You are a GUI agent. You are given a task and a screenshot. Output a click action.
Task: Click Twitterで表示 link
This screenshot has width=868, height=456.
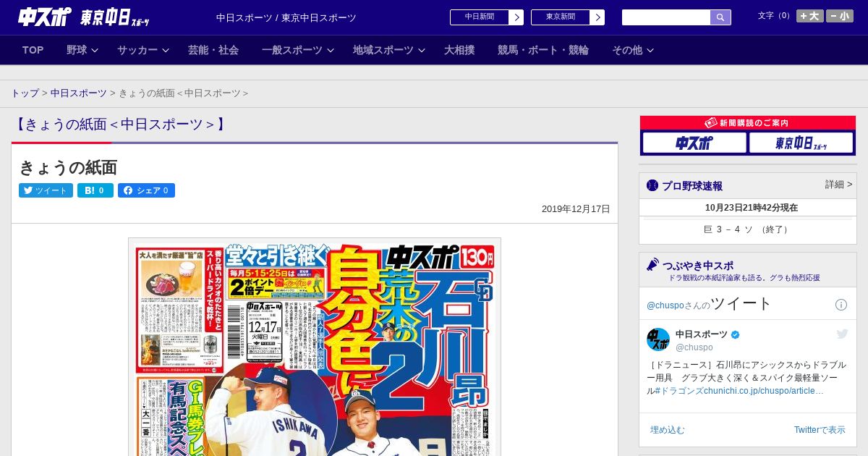[x=820, y=430]
